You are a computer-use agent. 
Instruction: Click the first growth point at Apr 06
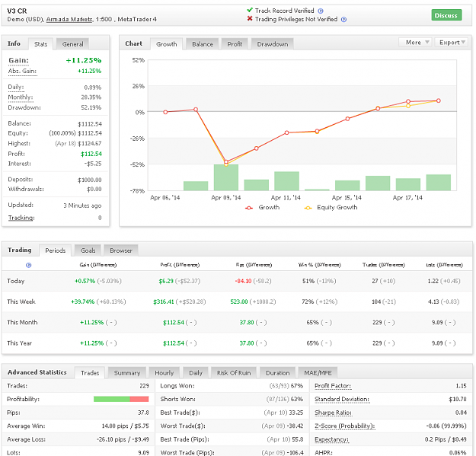[165, 112]
